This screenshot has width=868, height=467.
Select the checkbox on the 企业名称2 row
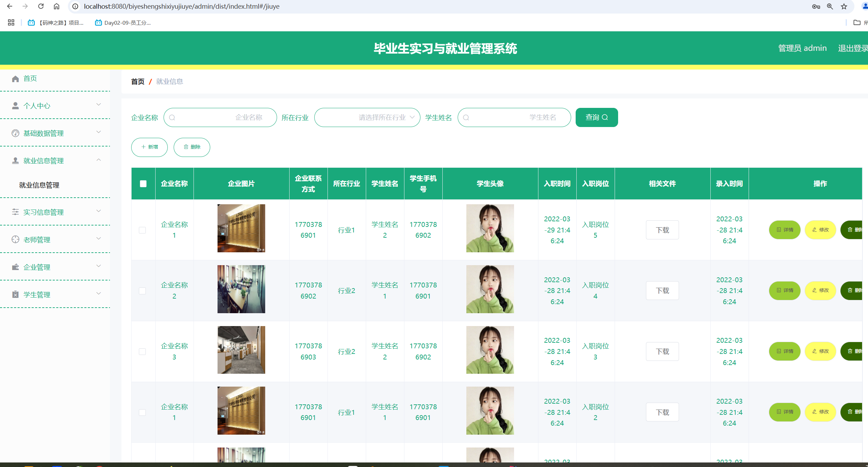click(x=142, y=291)
